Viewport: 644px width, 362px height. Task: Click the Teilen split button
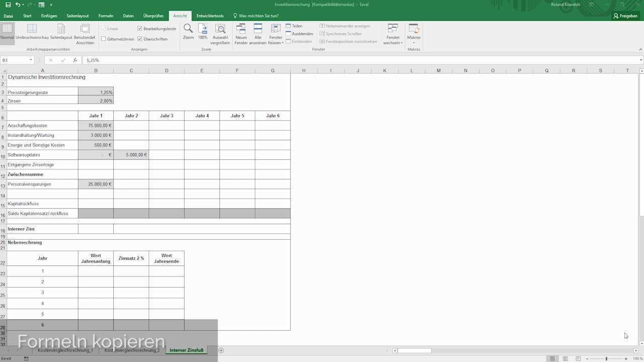point(294,26)
